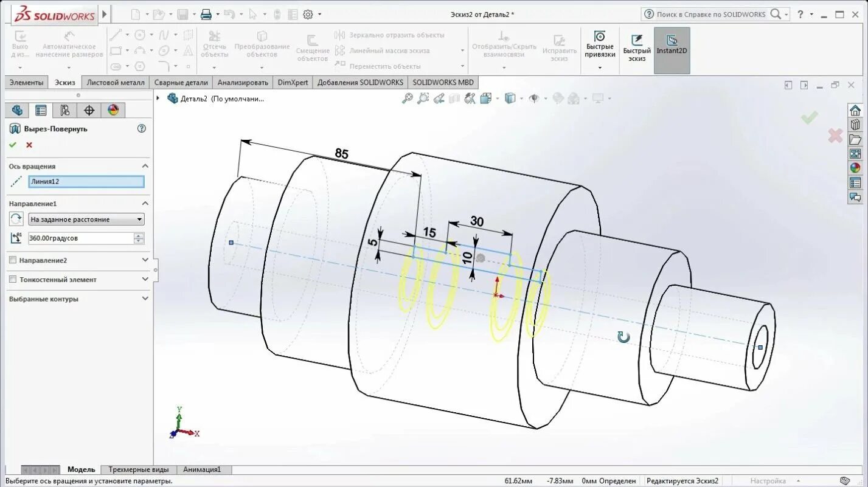Enable the Тонкостенный элемент checkbox

click(13, 280)
